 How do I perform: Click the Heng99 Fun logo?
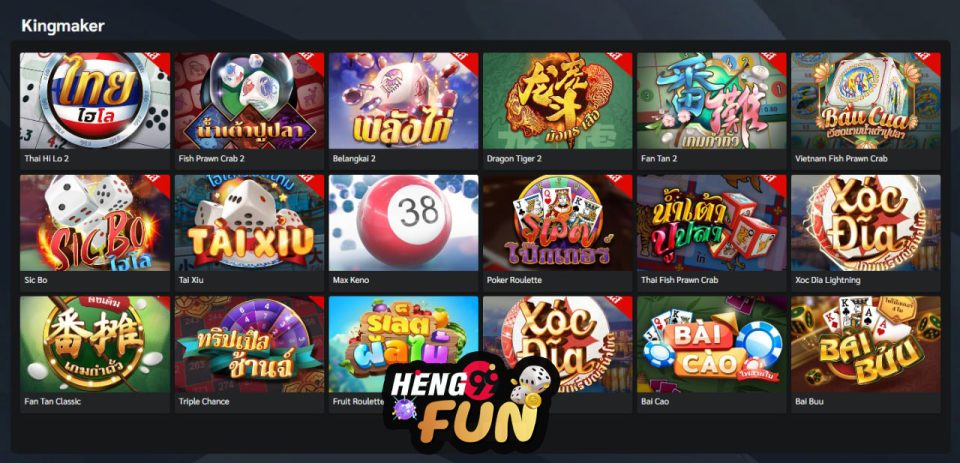471,404
